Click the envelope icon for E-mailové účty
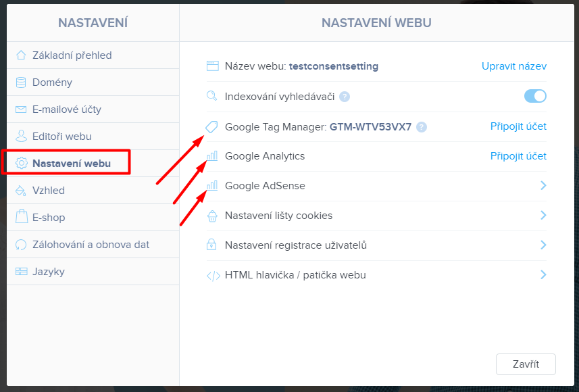Image resolution: width=579 pixels, height=392 pixels. [21, 109]
